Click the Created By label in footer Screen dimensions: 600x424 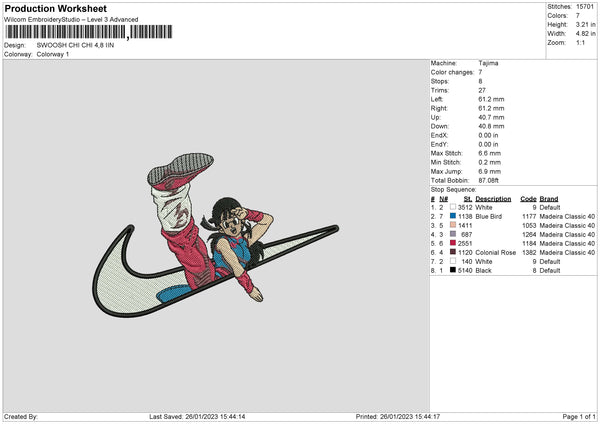[x=21, y=417]
